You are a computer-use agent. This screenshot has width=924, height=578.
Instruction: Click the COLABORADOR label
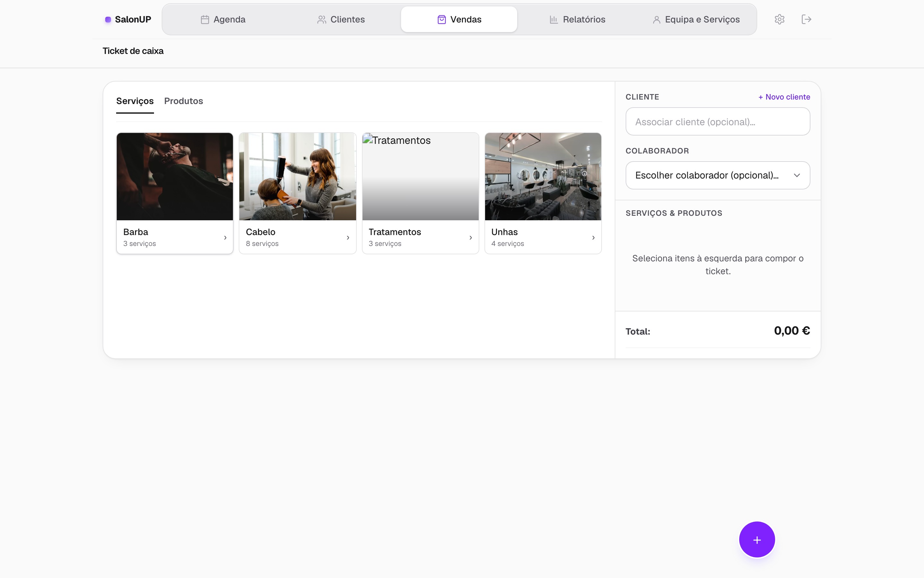pos(657,151)
